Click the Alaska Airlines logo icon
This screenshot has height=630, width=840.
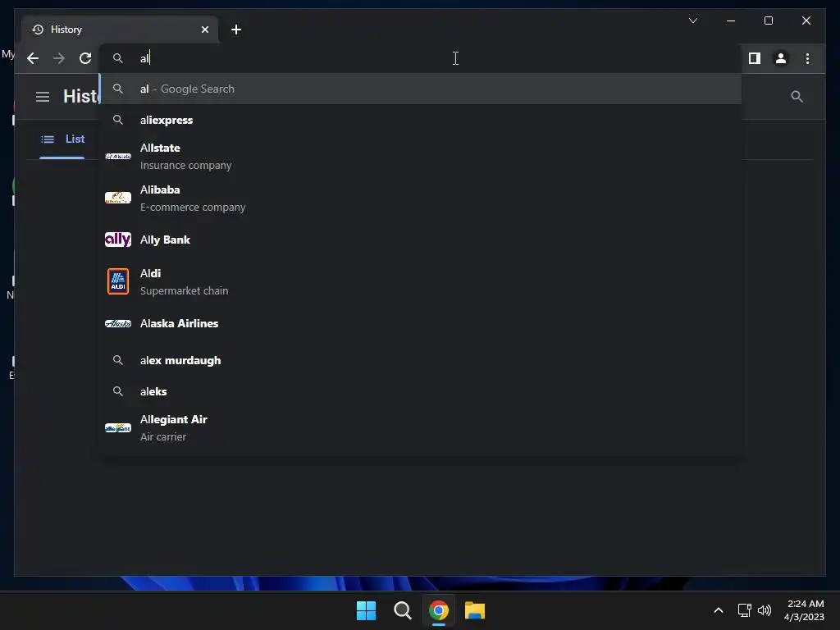coord(118,323)
